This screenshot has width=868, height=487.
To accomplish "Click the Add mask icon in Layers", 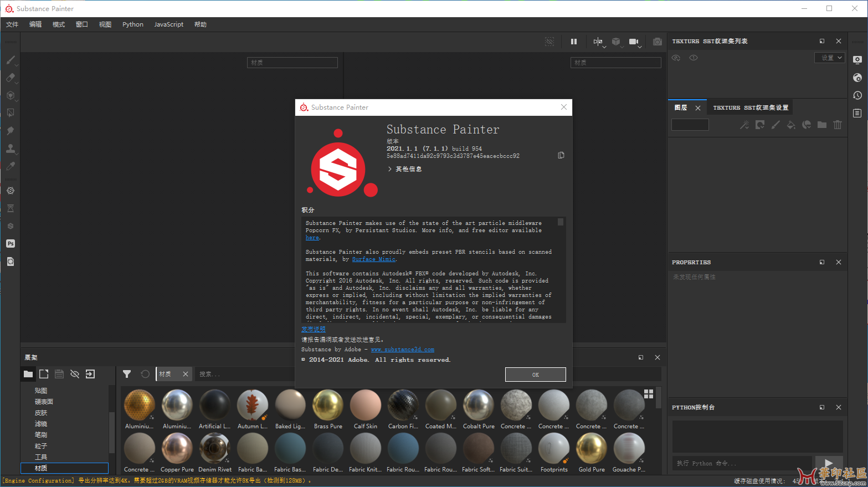I will (x=760, y=125).
